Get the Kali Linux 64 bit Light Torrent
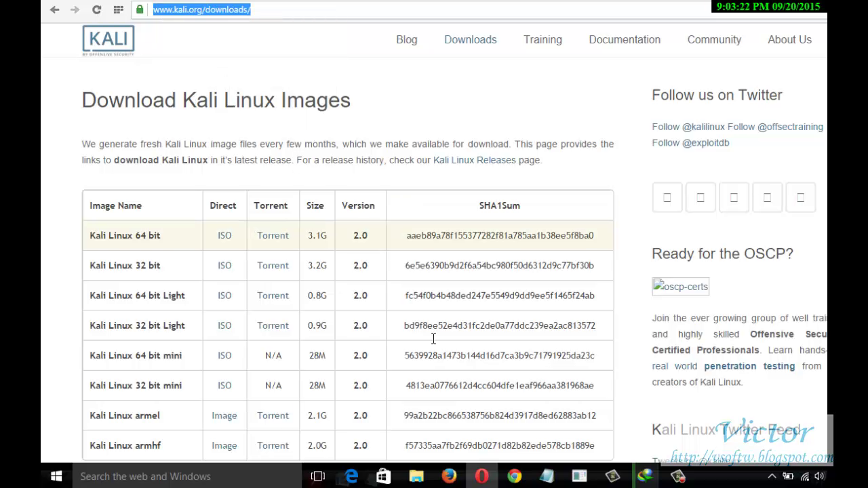868x488 pixels. coord(273,296)
